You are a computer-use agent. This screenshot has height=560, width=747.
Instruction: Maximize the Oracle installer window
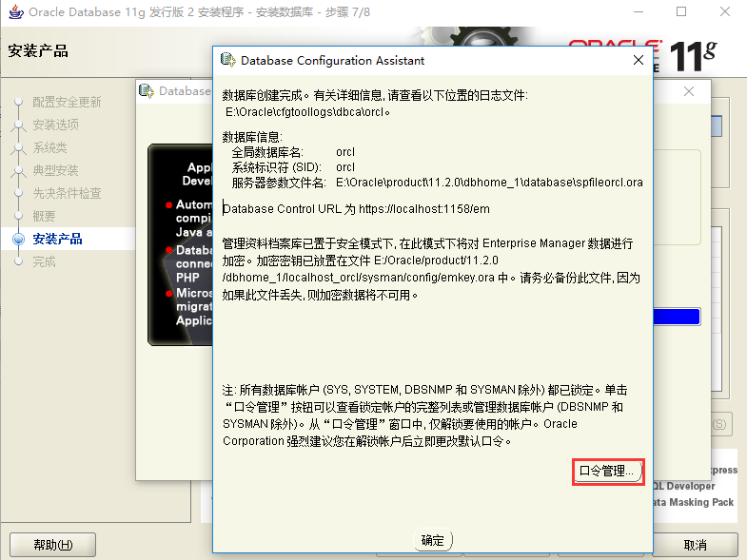(681, 11)
